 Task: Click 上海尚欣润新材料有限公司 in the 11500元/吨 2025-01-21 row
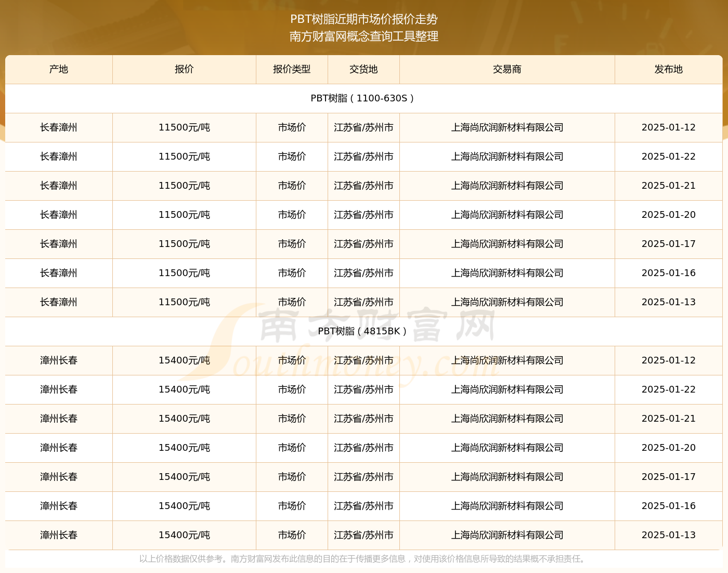507,186
